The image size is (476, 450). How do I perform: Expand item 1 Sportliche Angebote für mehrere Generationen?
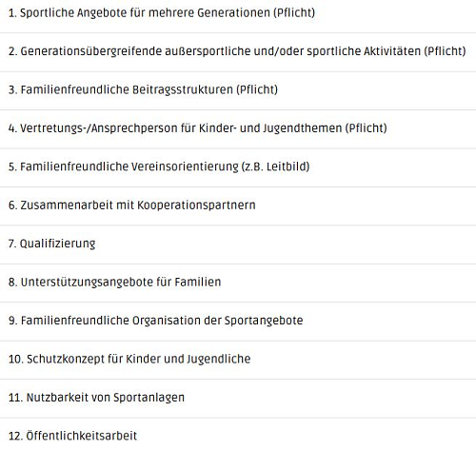tap(238, 13)
